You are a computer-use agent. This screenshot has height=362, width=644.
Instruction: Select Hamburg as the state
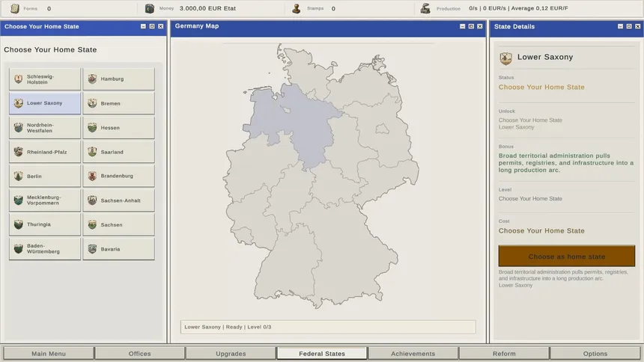pos(119,79)
